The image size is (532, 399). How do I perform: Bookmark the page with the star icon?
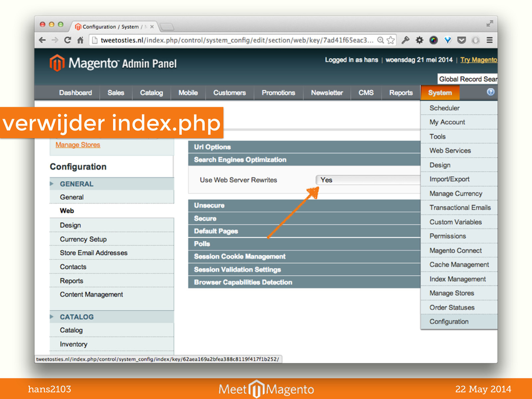[391, 40]
